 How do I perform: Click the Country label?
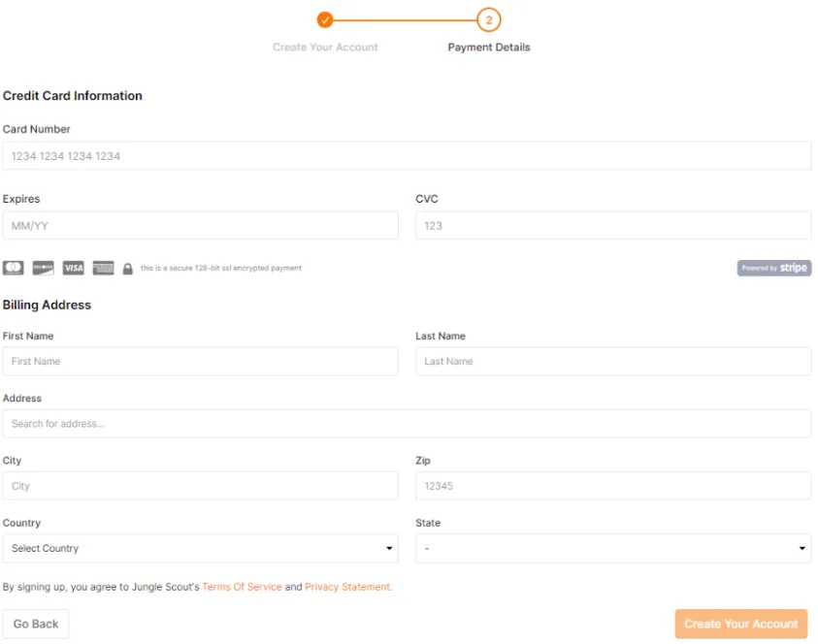[21, 523]
